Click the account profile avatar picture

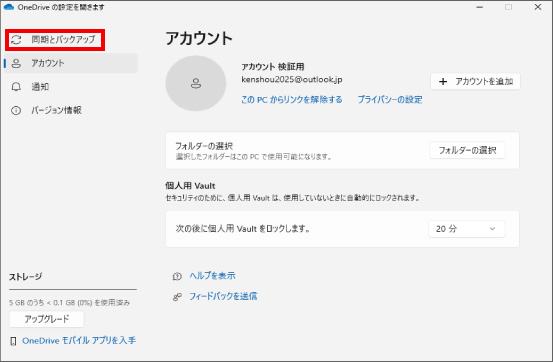(196, 83)
